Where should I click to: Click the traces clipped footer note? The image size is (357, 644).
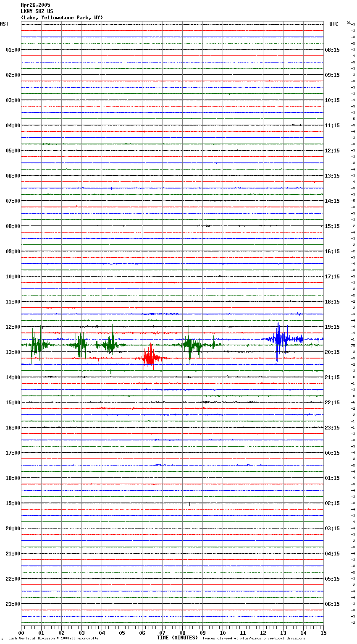pos(254,639)
